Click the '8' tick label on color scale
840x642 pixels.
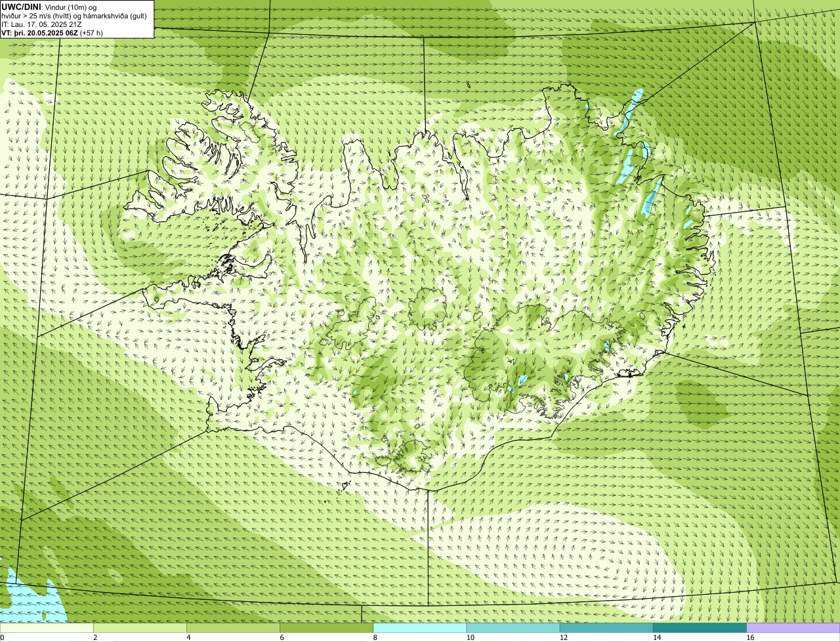pyautogui.click(x=375, y=637)
